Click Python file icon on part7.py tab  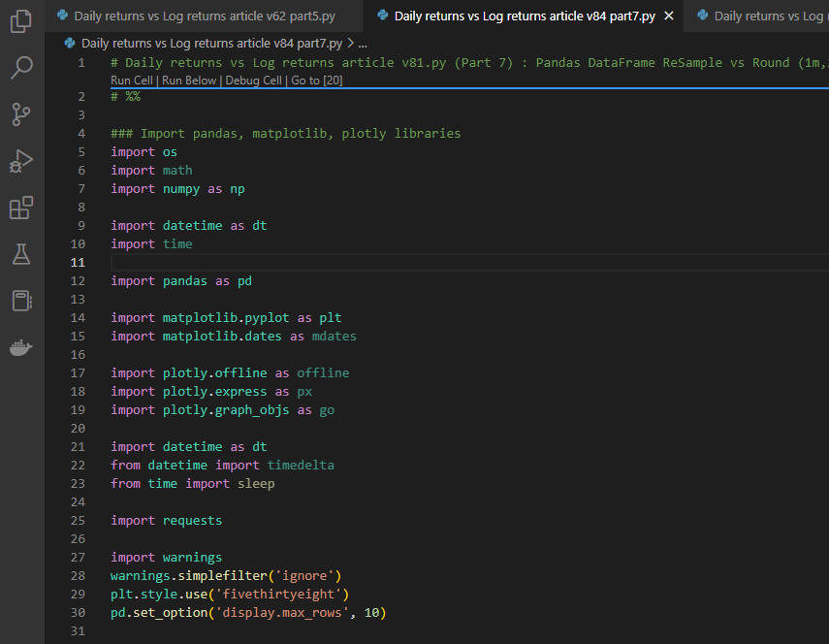coord(383,16)
